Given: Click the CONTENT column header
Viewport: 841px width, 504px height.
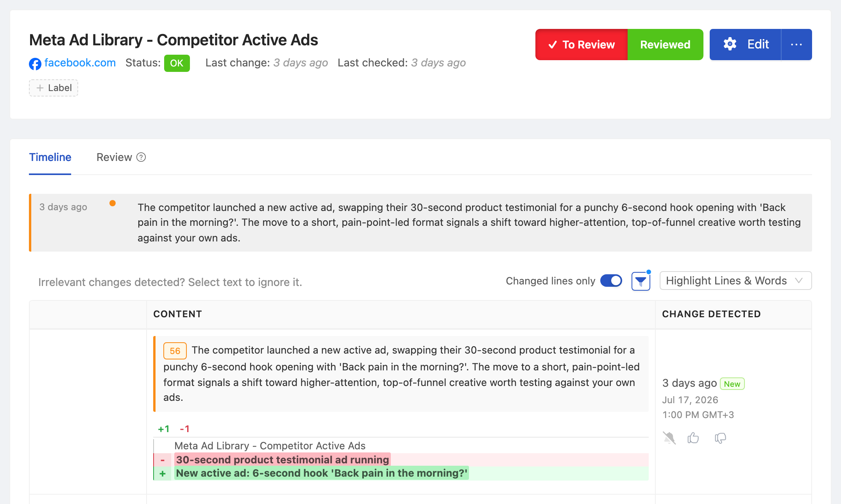Looking at the screenshot, I should tap(177, 314).
